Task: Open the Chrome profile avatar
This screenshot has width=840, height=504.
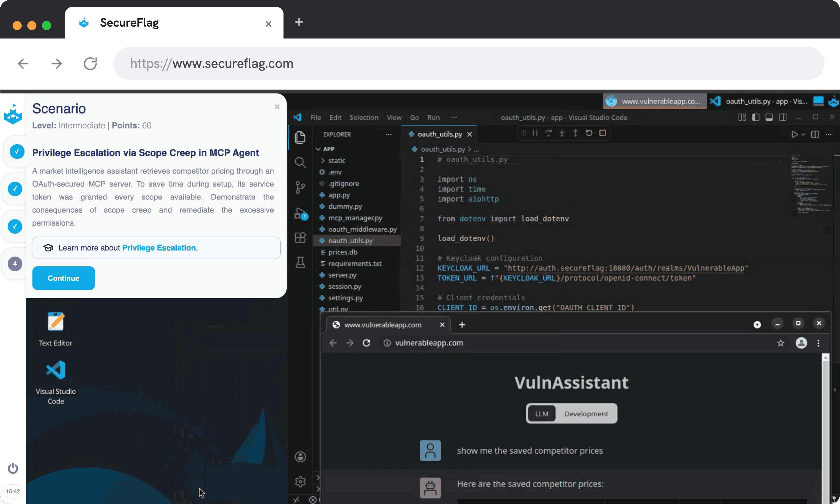Action: pos(801,343)
